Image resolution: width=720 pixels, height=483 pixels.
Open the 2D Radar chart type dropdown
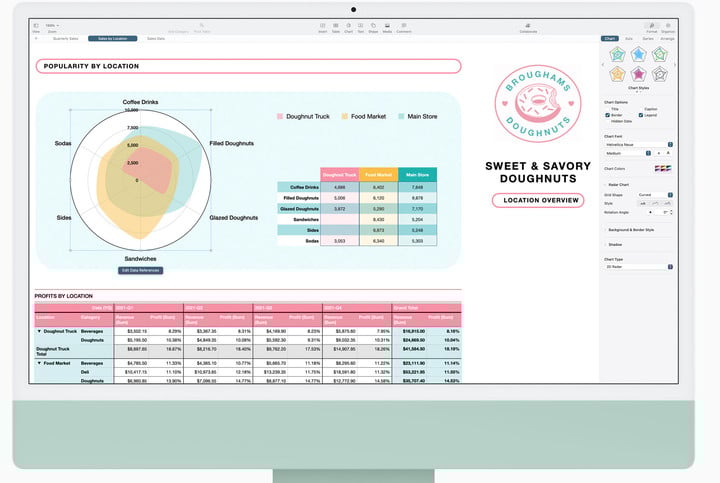[640, 267]
